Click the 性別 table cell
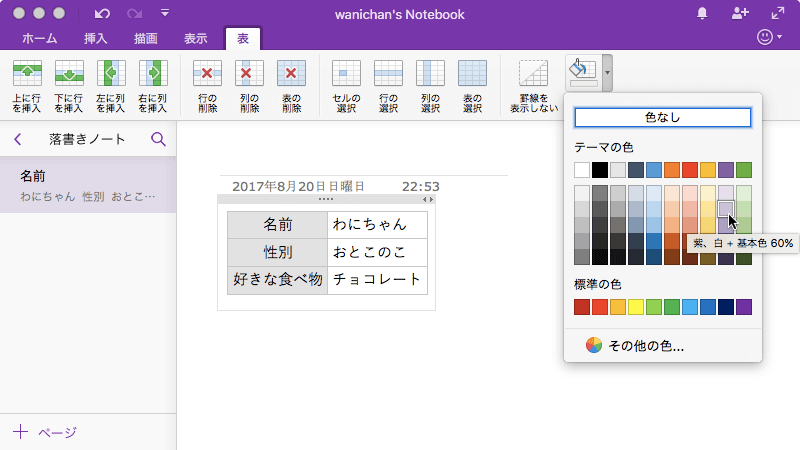 click(x=278, y=252)
